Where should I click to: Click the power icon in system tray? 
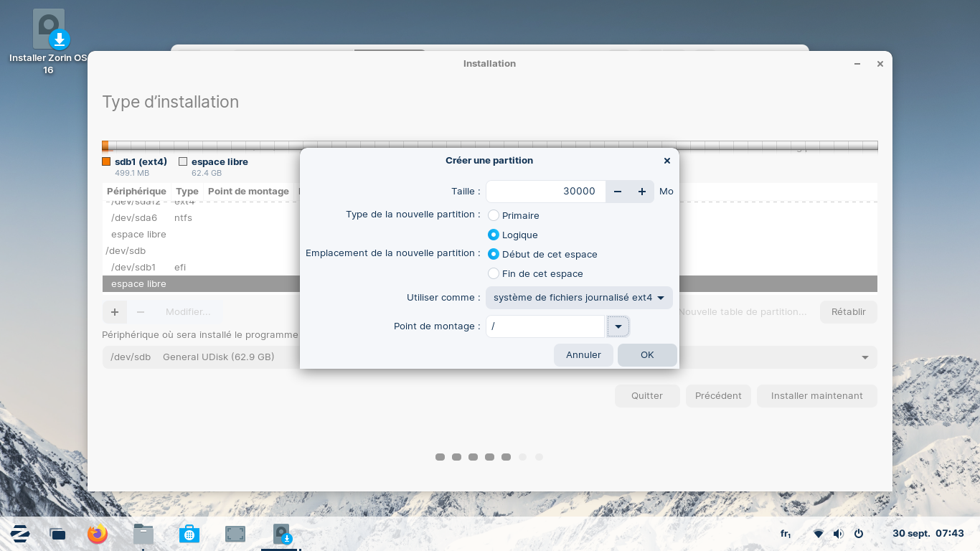[x=858, y=534]
